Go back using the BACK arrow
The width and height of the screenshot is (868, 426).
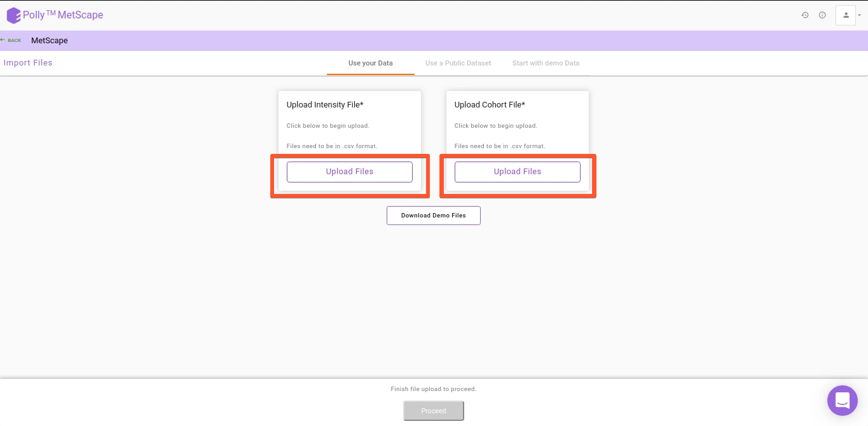click(x=11, y=40)
